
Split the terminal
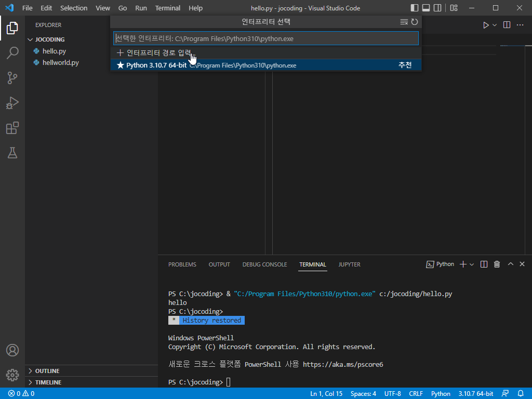(484, 264)
